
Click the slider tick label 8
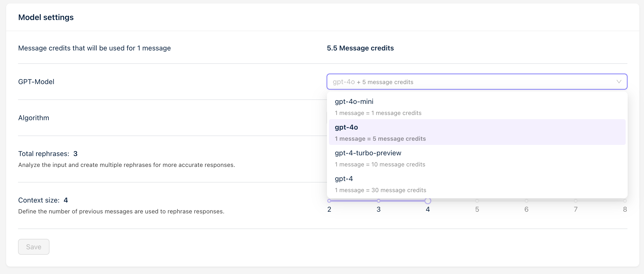pyautogui.click(x=625, y=209)
